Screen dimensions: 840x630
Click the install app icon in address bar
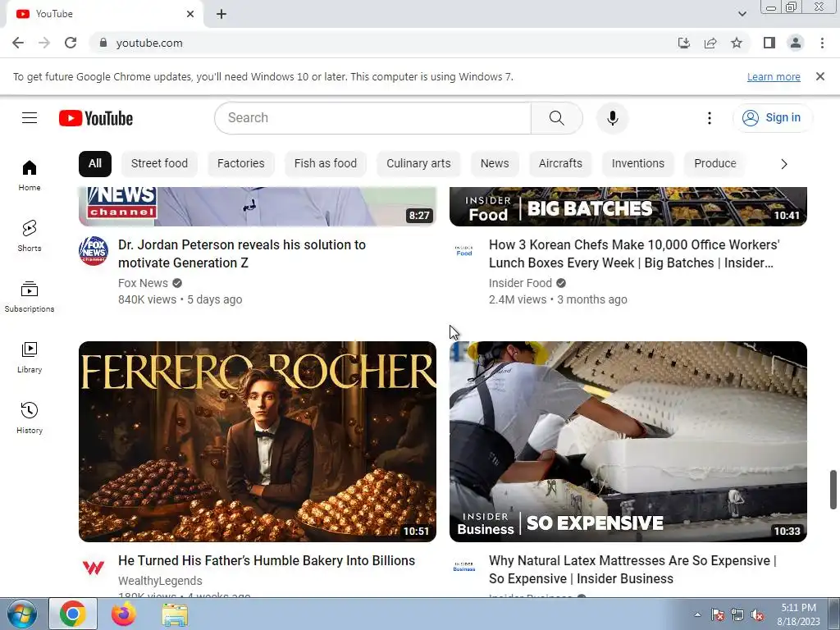pos(684,43)
